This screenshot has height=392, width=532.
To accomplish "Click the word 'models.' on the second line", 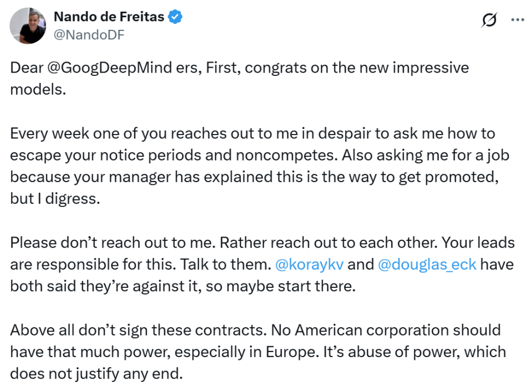I will tap(38, 90).
